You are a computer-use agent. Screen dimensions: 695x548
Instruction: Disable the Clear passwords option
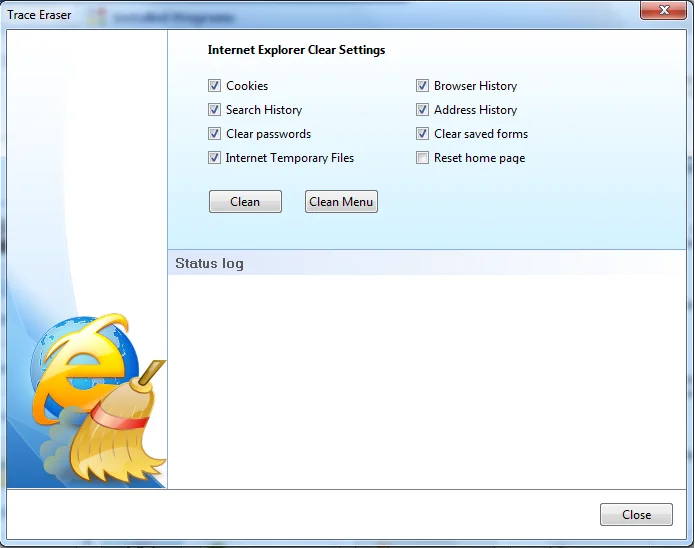[215, 133]
